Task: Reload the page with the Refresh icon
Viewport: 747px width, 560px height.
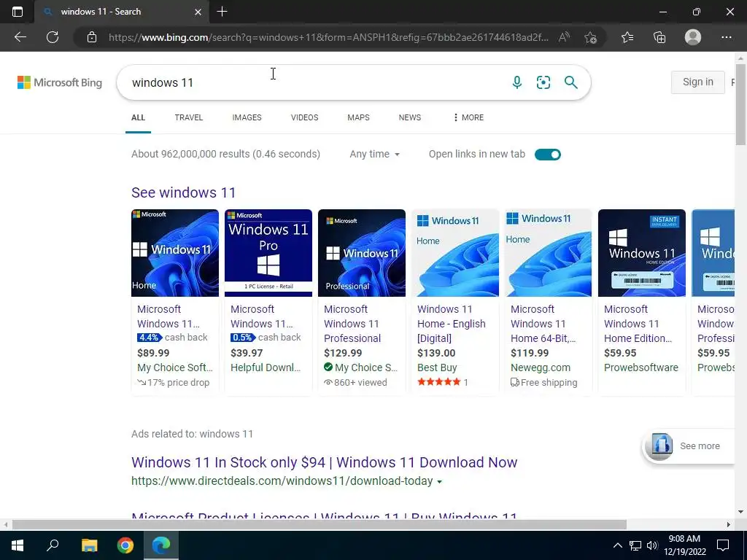Action: point(53,37)
